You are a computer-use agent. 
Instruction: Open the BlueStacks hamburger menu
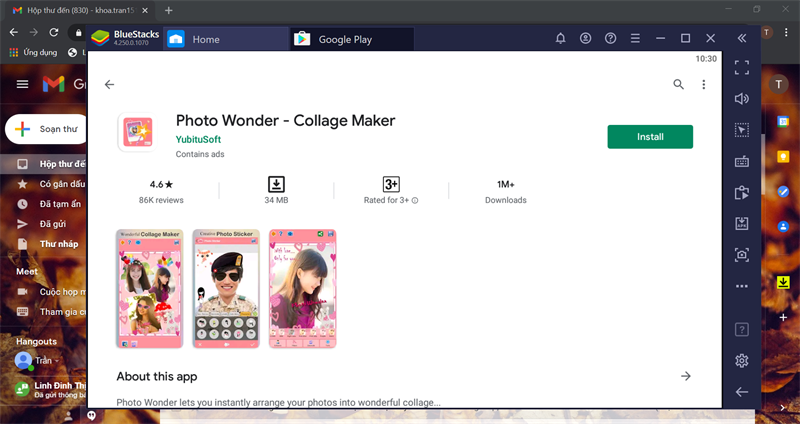click(x=635, y=39)
